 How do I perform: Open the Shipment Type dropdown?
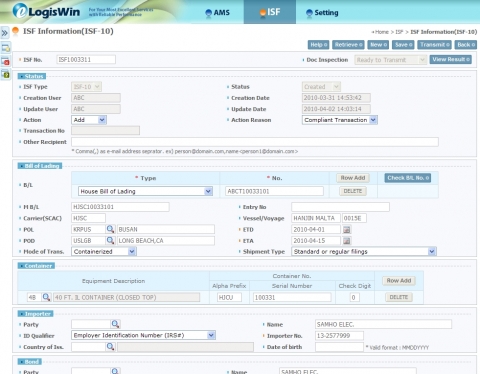[x=364, y=251]
